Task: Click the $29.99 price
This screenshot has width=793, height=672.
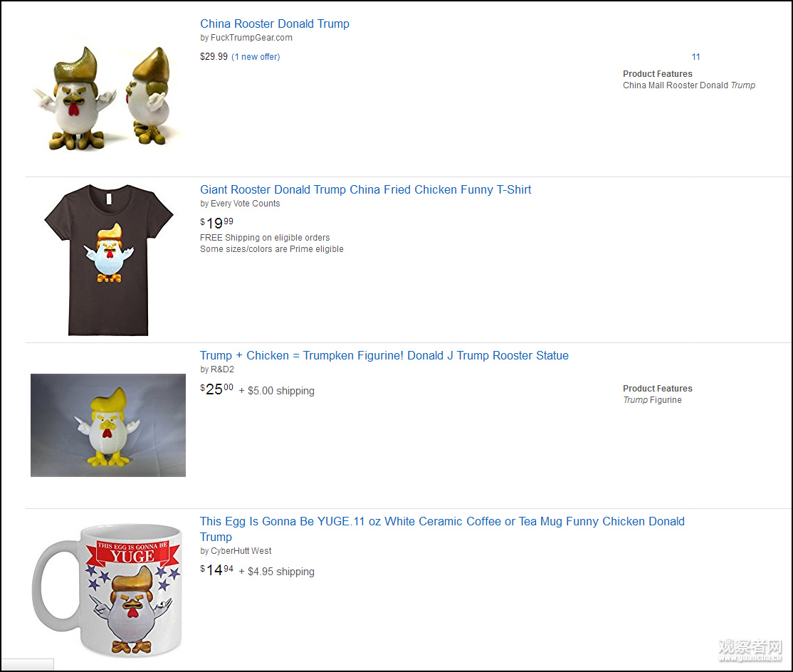Action: 214,57
